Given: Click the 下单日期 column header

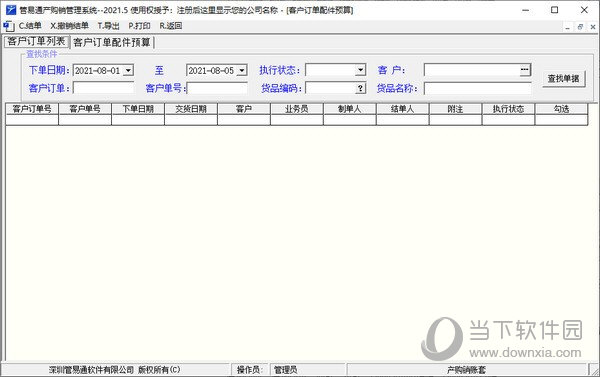Looking at the screenshot, I should 138,109.
